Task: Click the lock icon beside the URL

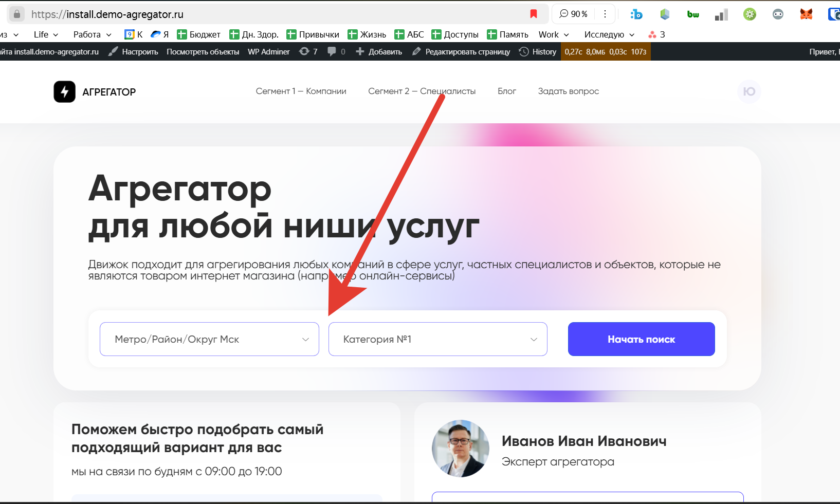Action: [x=17, y=14]
